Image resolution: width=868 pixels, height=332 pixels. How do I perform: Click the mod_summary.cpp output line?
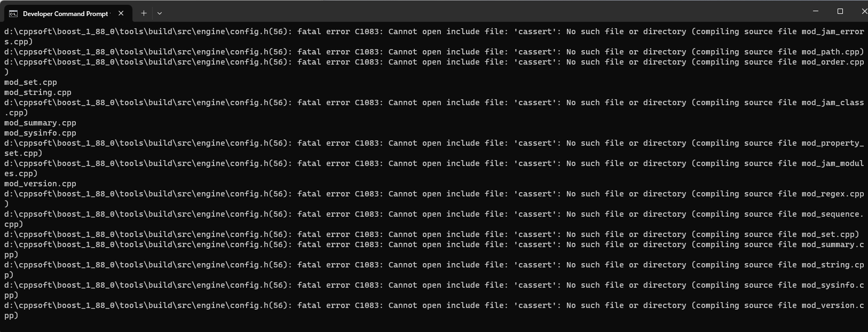click(x=40, y=123)
